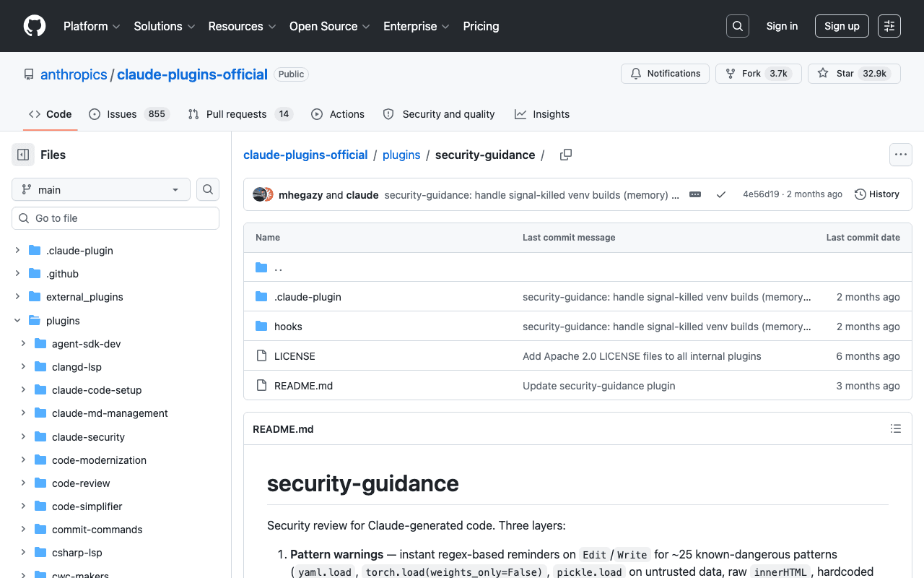Collapse the file tree side panel
924x578 pixels.
click(23, 155)
